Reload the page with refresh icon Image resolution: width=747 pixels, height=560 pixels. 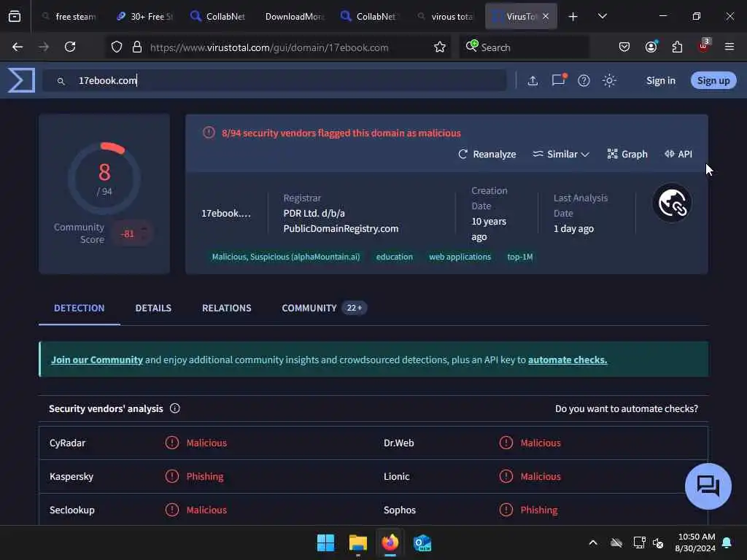pyautogui.click(x=70, y=47)
